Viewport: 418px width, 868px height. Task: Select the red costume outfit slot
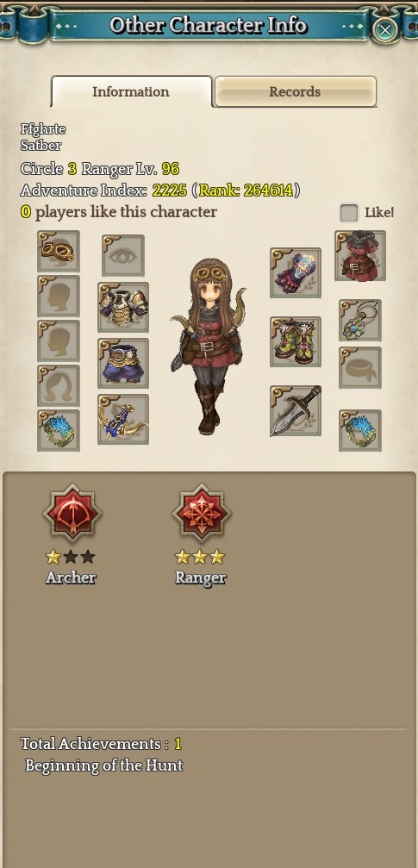pos(360,256)
